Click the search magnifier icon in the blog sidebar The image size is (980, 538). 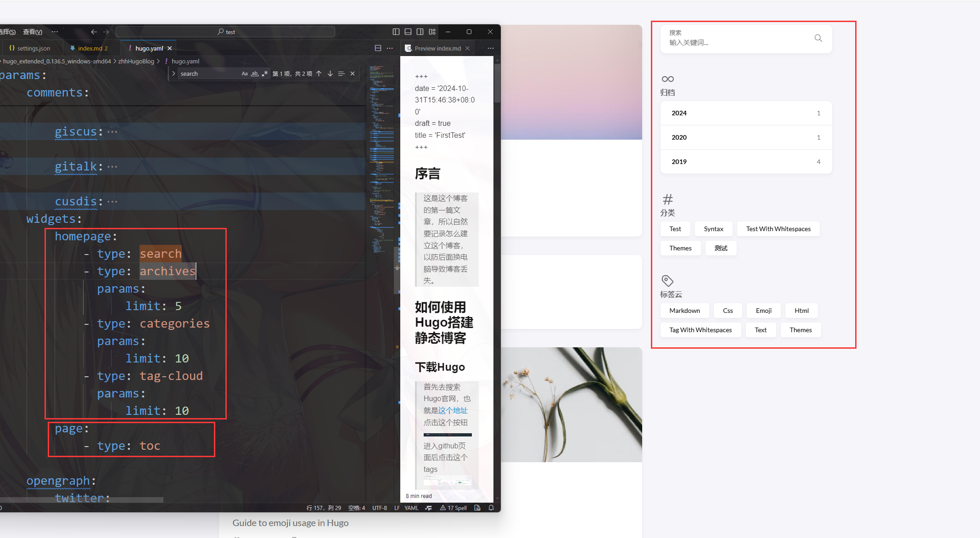(818, 38)
